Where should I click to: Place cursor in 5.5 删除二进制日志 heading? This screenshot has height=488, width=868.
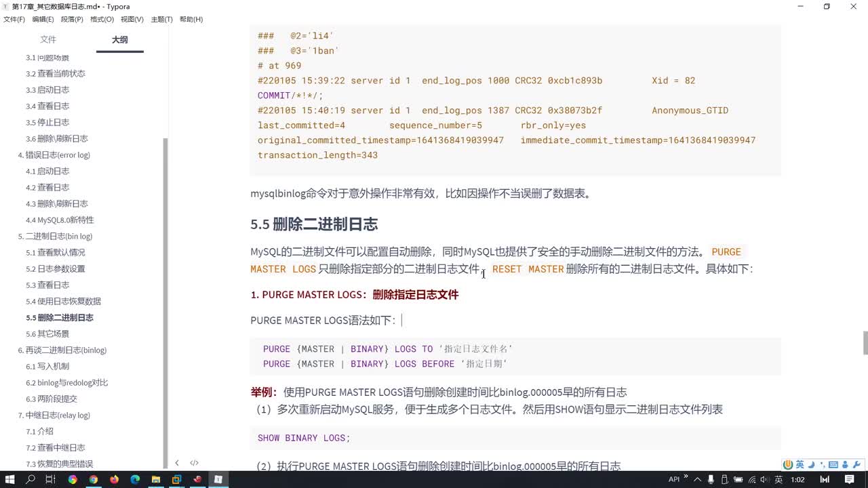coord(314,224)
